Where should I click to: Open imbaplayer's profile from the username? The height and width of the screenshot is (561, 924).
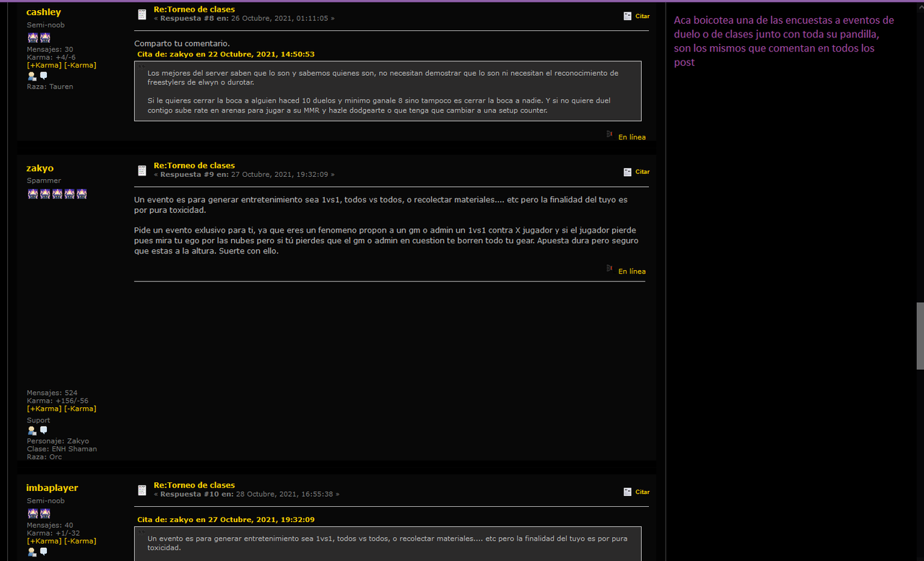coord(52,488)
